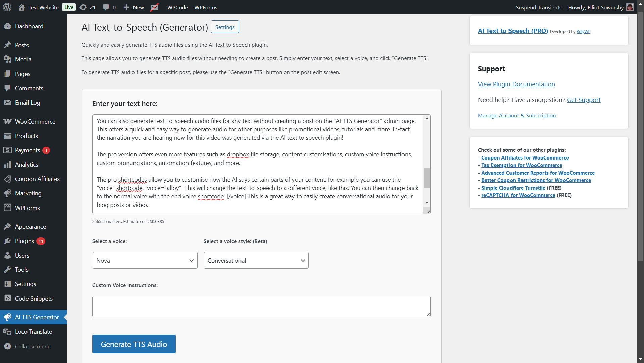Click the updates refresh icon showing 21
644x363 pixels.
[x=84, y=7]
